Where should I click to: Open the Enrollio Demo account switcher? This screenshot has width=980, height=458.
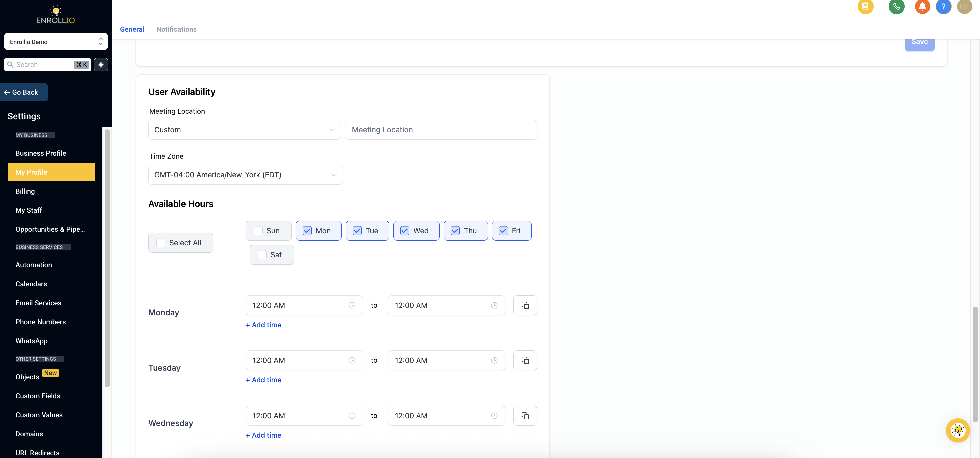56,41
